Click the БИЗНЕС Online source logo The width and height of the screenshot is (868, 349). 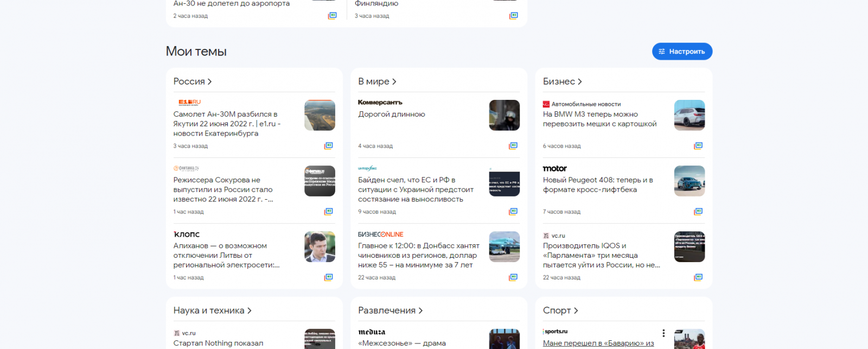[x=380, y=234]
